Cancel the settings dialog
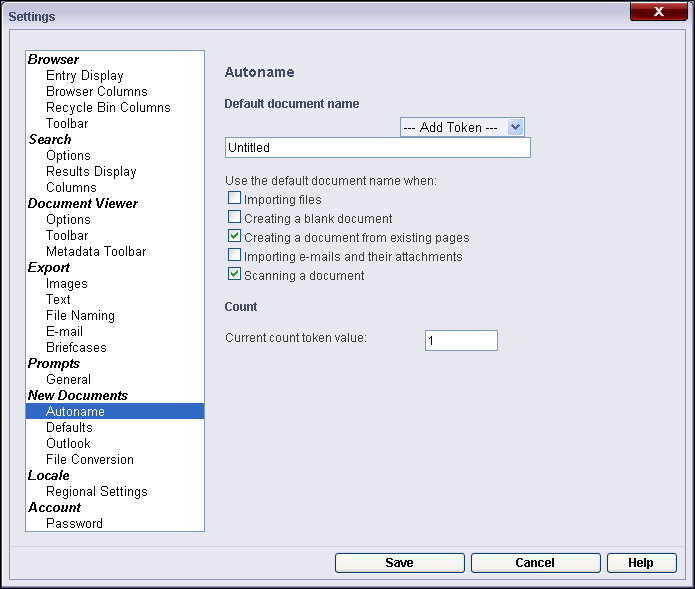695x589 pixels. (x=535, y=563)
